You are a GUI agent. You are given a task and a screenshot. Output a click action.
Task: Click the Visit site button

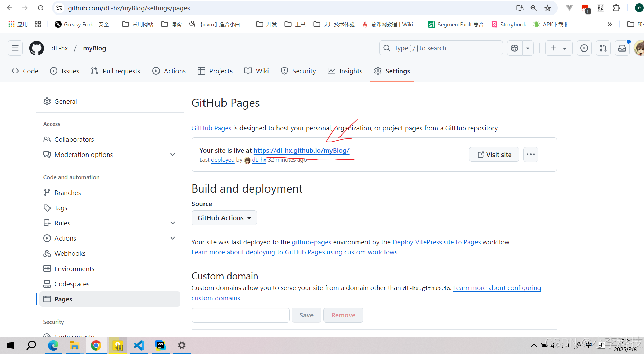pyautogui.click(x=494, y=155)
